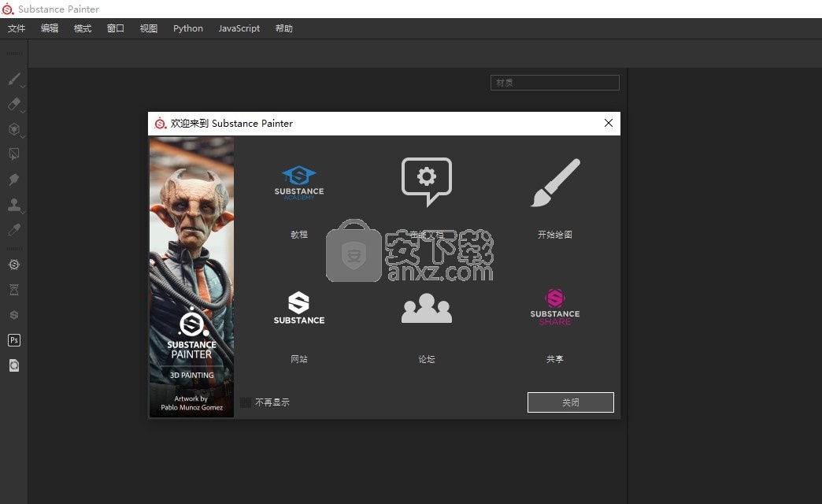Open the 文件 menu

pos(17,28)
